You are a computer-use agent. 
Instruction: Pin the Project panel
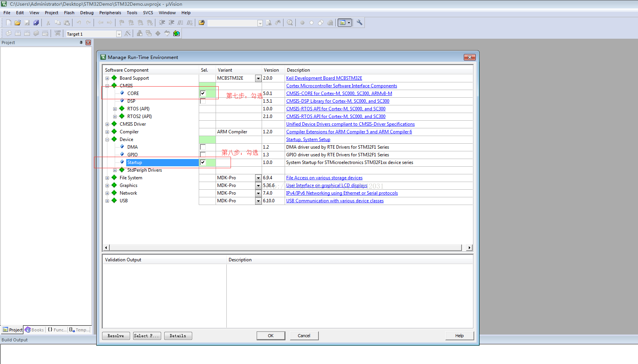click(81, 43)
